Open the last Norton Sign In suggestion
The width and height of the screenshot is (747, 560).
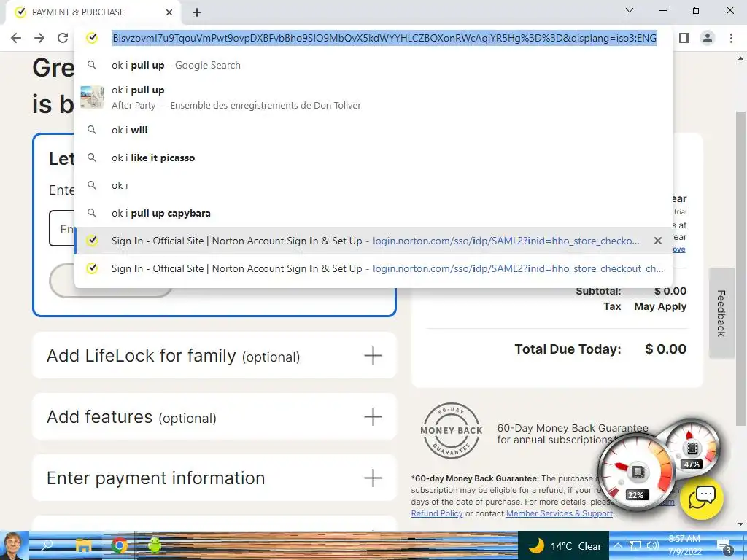click(373, 268)
